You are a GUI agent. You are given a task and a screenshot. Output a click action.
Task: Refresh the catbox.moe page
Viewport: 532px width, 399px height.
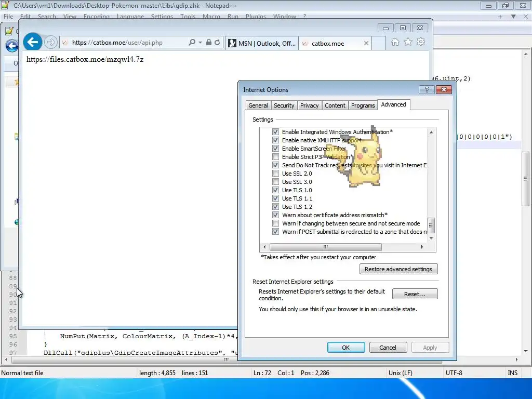[217, 43]
